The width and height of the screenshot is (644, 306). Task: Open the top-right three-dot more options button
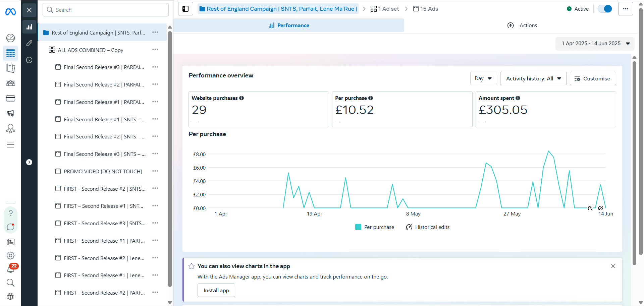(x=626, y=9)
